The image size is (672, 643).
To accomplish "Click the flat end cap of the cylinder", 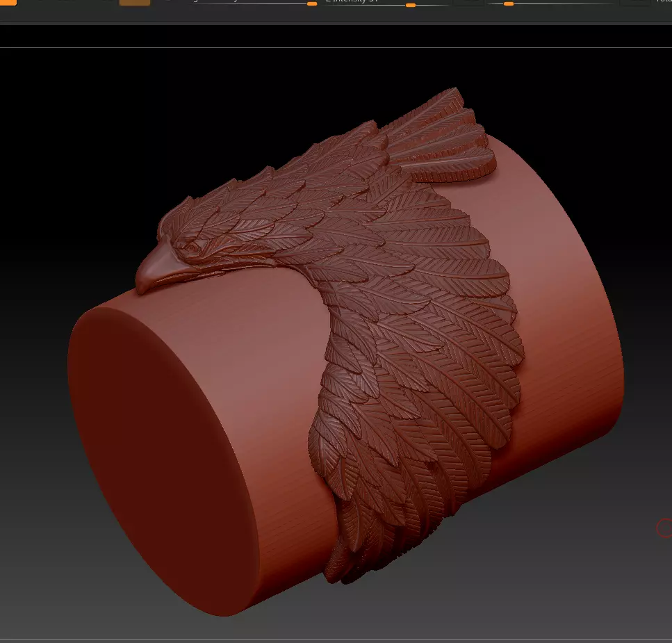I will (x=163, y=461).
